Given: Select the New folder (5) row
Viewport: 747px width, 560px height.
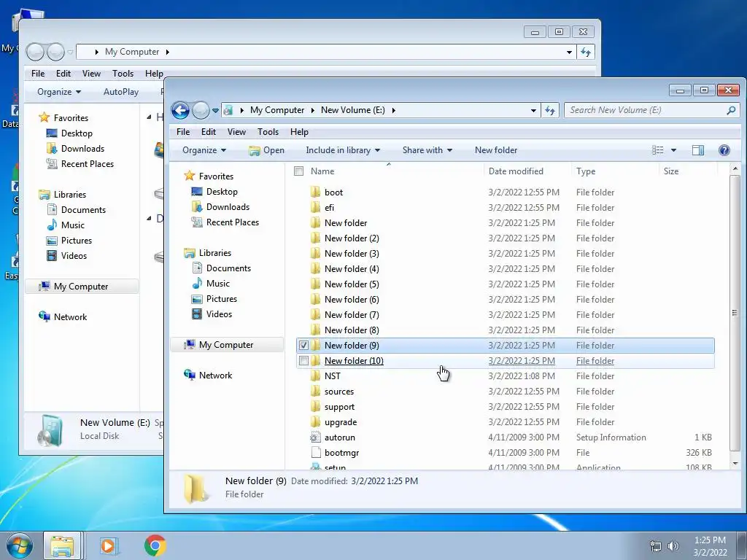Looking at the screenshot, I should (505, 284).
